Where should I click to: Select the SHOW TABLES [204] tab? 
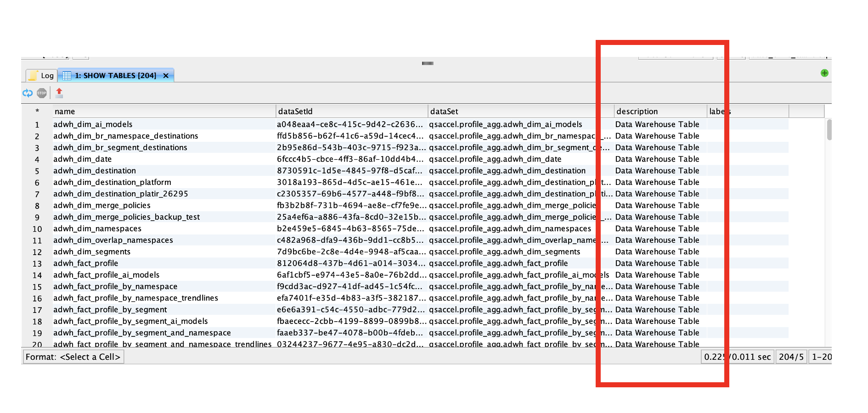coord(115,76)
